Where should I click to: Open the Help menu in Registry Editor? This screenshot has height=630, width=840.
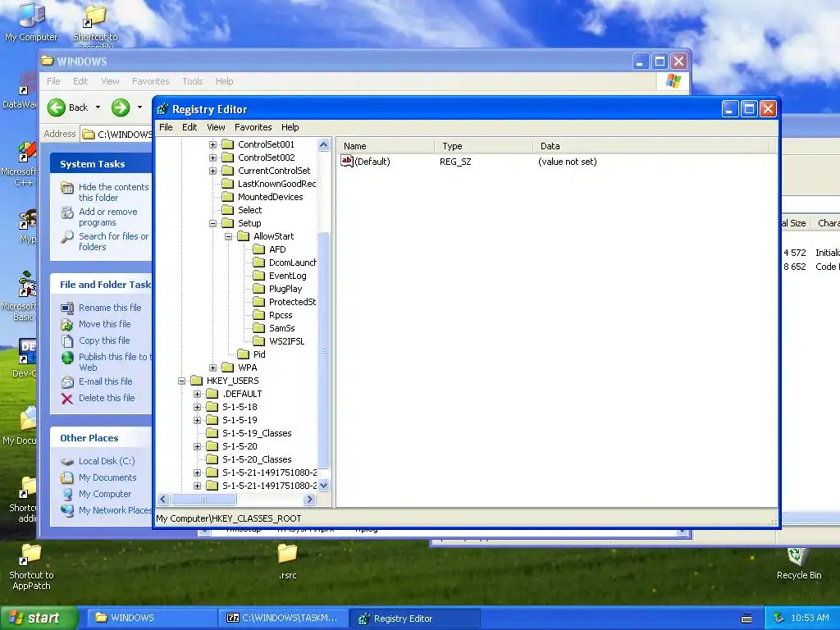[x=290, y=127]
